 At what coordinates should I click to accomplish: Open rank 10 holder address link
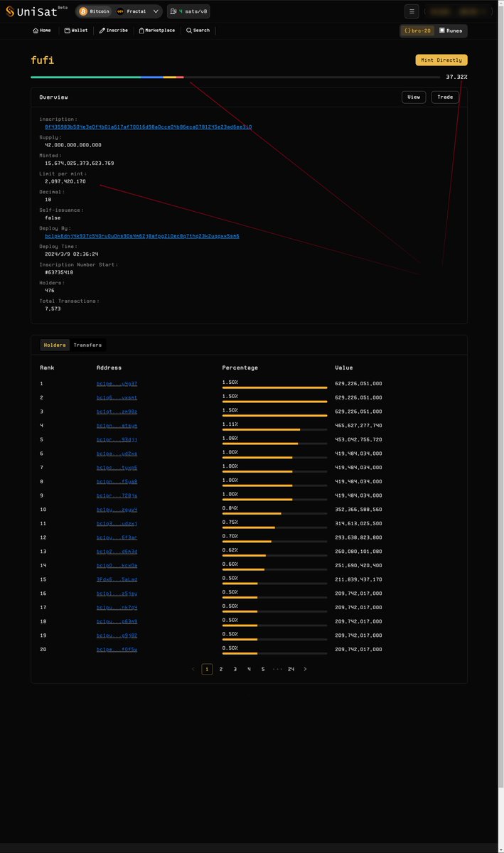(x=117, y=510)
